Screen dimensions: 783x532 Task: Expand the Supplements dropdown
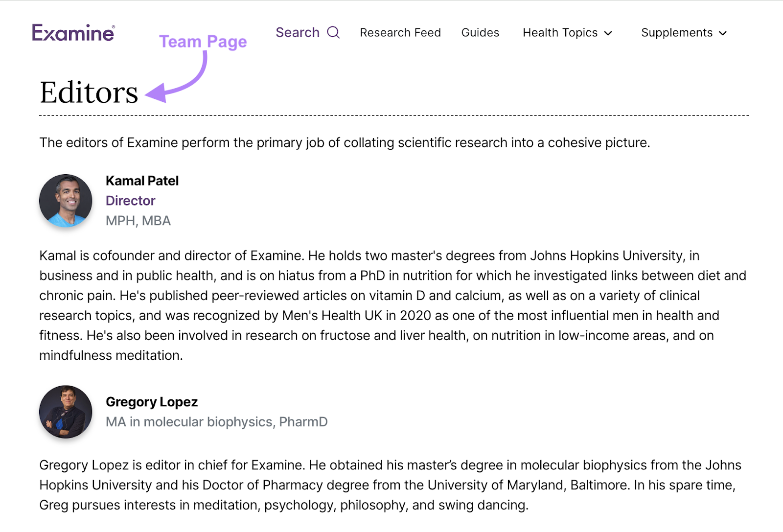pos(677,33)
